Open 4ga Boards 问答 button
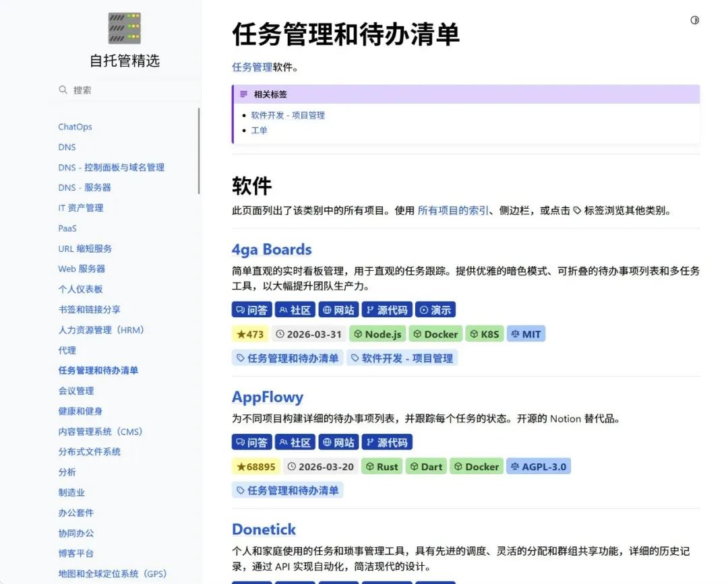Screen dimensions: 728x584 251,310
